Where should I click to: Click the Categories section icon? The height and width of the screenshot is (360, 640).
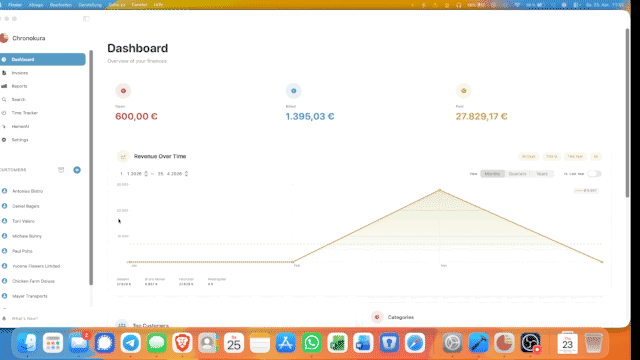377,317
